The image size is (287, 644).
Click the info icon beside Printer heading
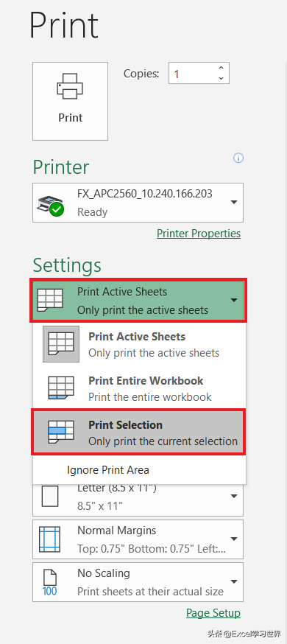[238, 158]
